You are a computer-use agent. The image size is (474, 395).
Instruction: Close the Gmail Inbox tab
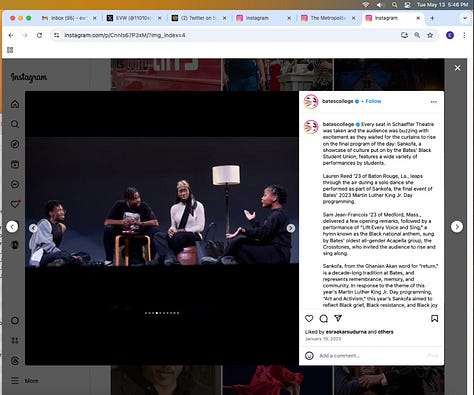(95, 18)
